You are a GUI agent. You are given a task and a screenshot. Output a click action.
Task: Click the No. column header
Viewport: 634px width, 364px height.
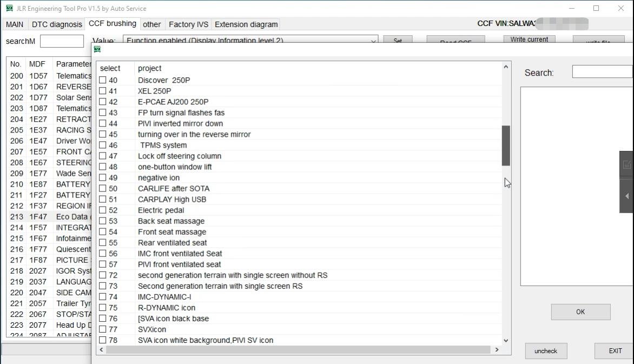pyautogui.click(x=16, y=64)
